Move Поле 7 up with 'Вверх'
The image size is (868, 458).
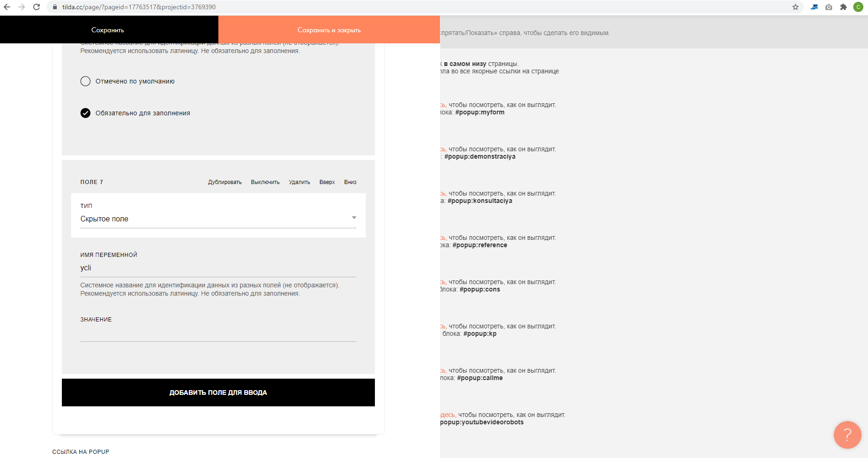coord(327,182)
